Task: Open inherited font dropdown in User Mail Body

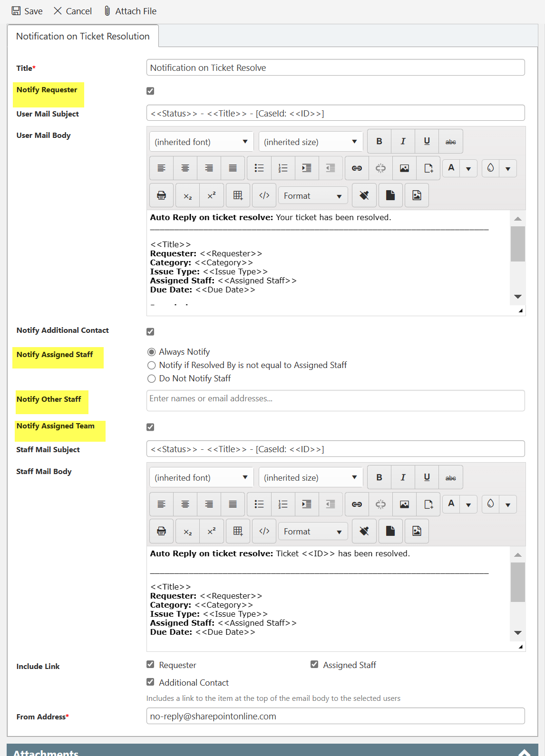Action: click(x=201, y=142)
